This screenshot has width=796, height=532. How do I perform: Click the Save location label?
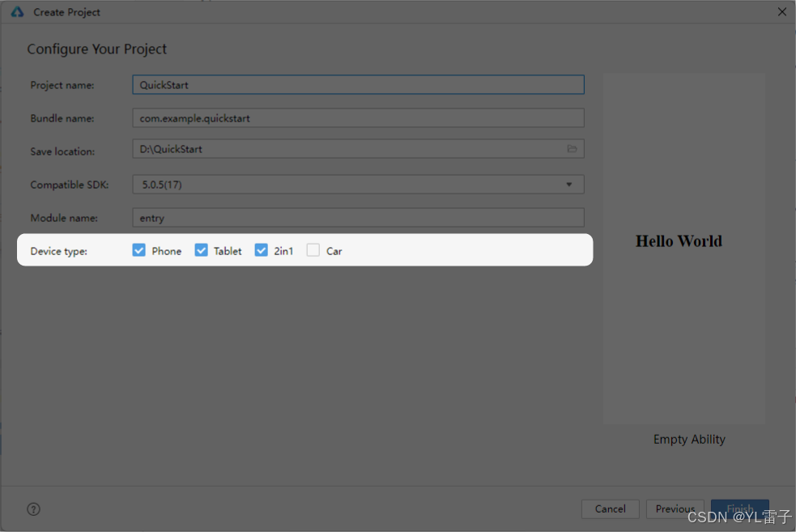coord(62,151)
